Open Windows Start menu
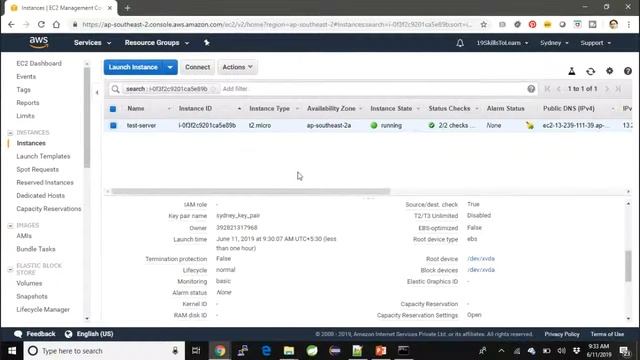This screenshot has height=360, width=640. 12,351
